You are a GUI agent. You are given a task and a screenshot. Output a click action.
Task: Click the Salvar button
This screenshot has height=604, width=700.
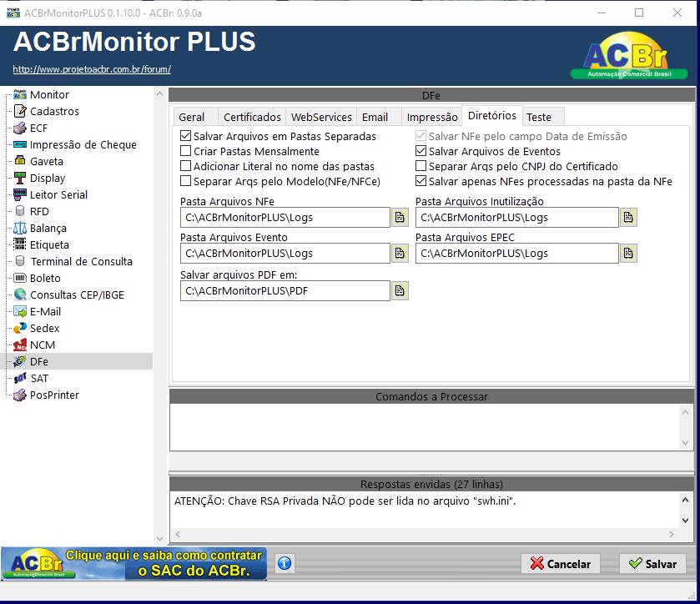[652, 564]
